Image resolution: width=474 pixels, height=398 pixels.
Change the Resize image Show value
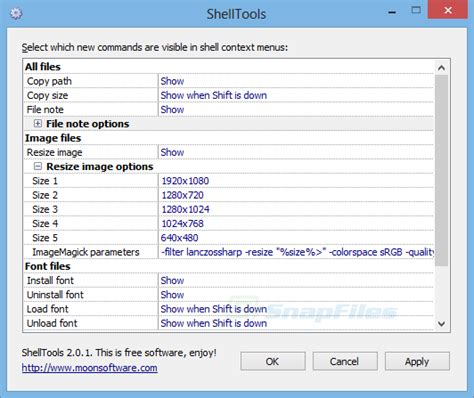pos(296,152)
